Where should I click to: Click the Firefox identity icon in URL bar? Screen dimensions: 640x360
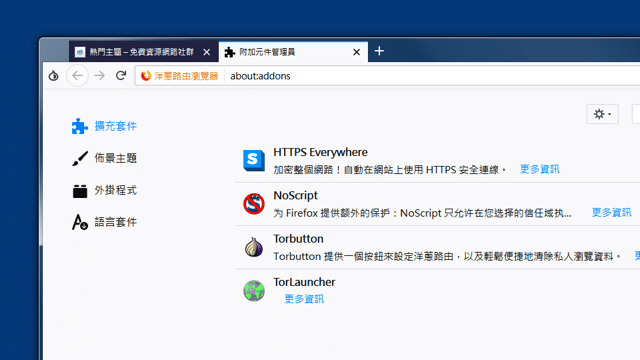[x=146, y=76]
